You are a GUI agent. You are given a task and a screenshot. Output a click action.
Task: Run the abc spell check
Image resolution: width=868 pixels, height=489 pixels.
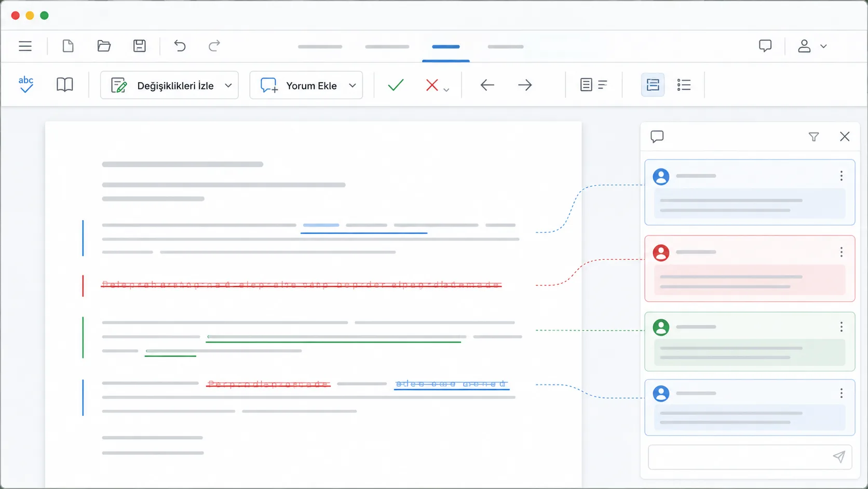tap(26, 85)
